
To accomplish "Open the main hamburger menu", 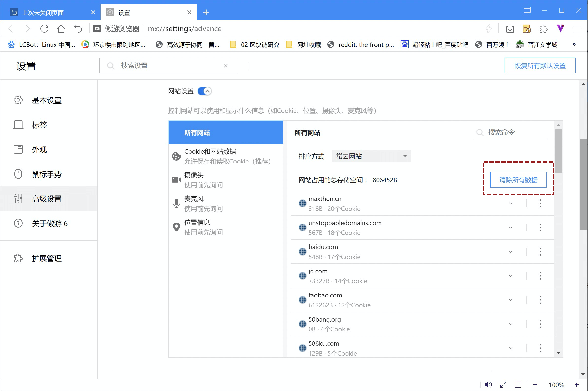I will tap(577, 29).
